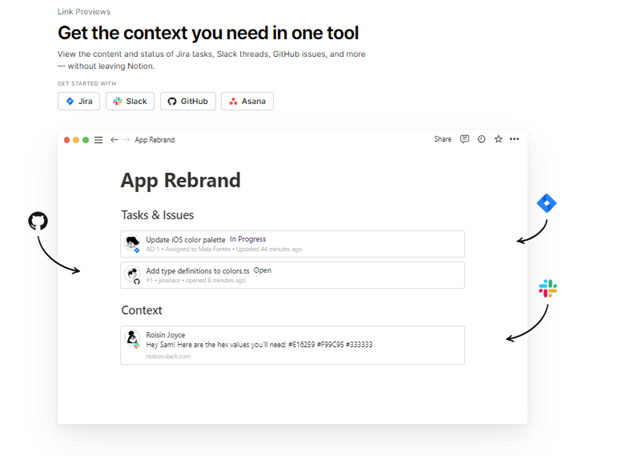
Task: Click the blue Jira diamond logo
Action: coord(546,203)
